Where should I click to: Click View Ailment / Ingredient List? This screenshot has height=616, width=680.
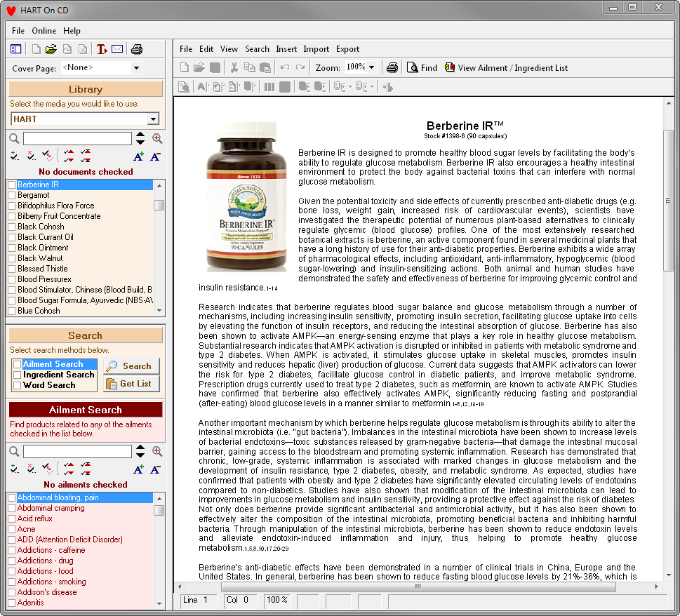[x=507, y=67]
